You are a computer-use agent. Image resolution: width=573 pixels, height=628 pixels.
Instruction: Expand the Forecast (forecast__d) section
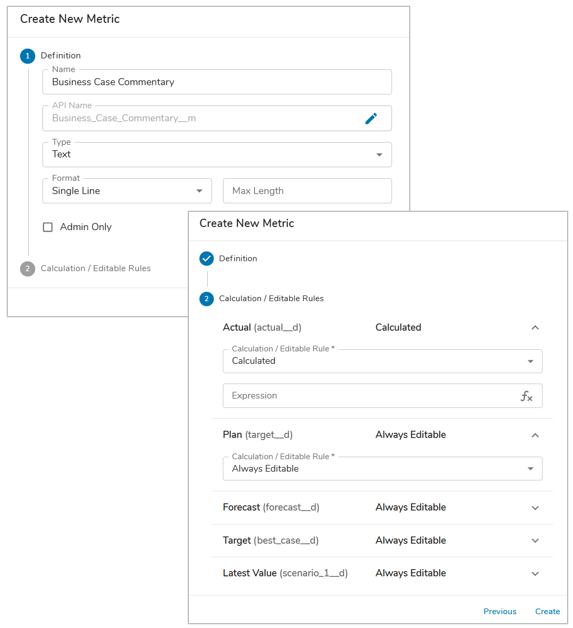(535, 508)
